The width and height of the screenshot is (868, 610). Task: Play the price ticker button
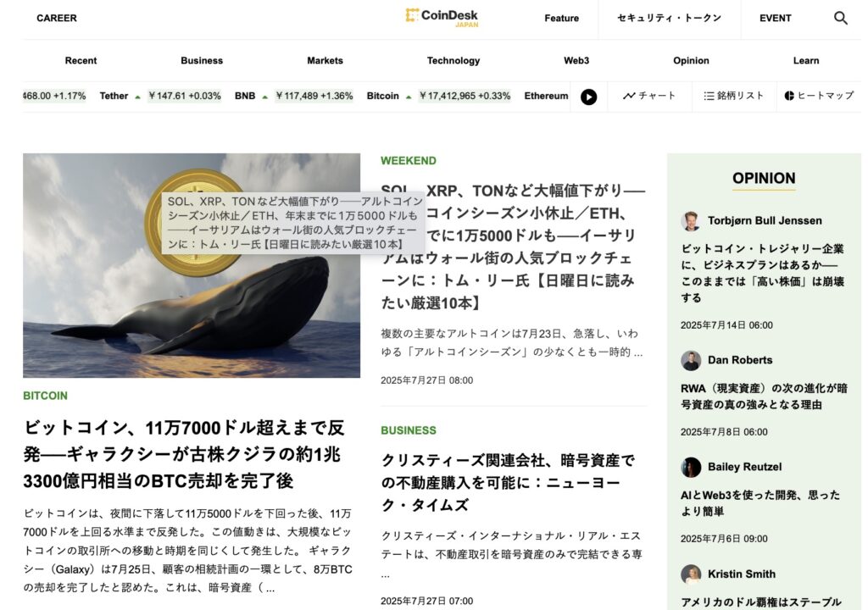(x=588, y=97)
